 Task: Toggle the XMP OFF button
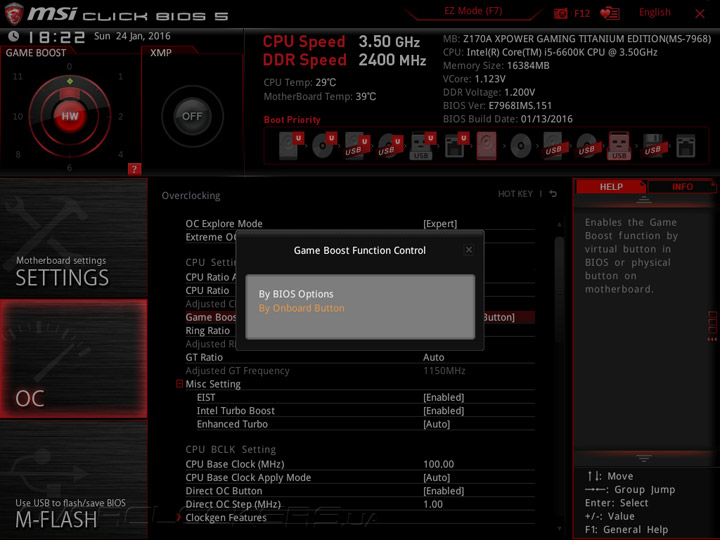(192, 116)
